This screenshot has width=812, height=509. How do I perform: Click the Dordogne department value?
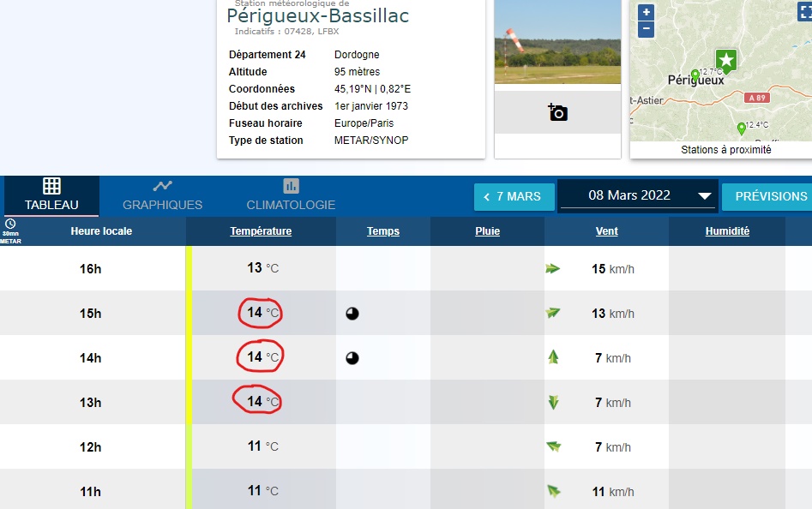pos(357,55)
